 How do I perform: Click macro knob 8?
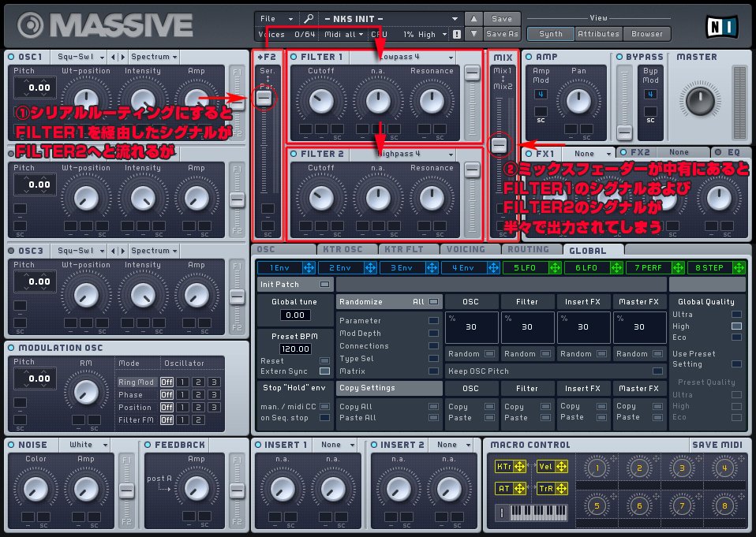(x=724, y=505)
